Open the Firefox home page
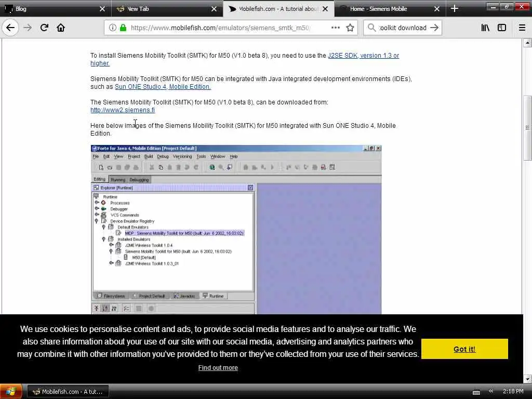The width and height of the screenshot is (532, 399). point(61,28)
